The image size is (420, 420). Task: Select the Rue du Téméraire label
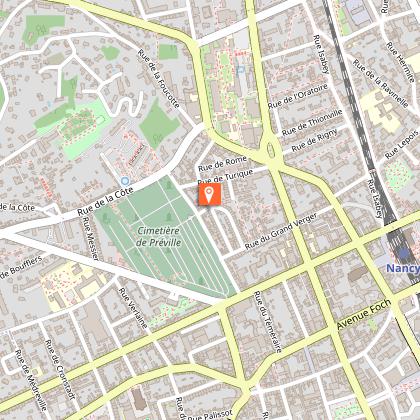(x=268, y=322)
